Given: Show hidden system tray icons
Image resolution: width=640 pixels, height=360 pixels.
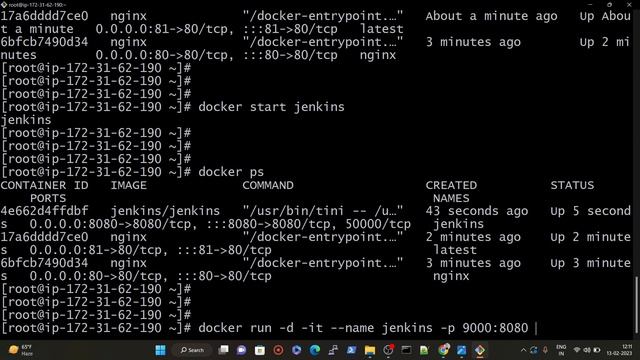Looking at the screenshot, I should [523, 350].
